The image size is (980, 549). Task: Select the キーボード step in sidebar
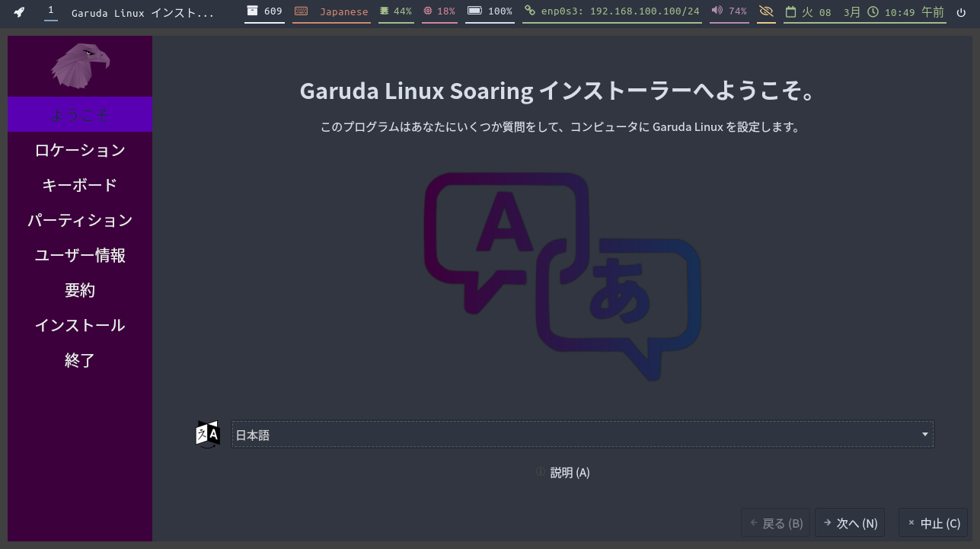coord(80,185)
